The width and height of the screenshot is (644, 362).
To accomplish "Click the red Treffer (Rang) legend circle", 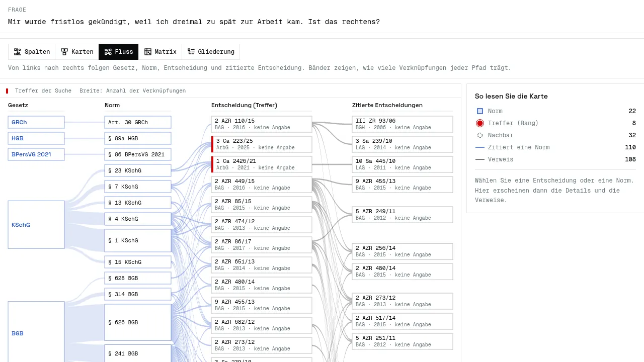I will [480, 123].
